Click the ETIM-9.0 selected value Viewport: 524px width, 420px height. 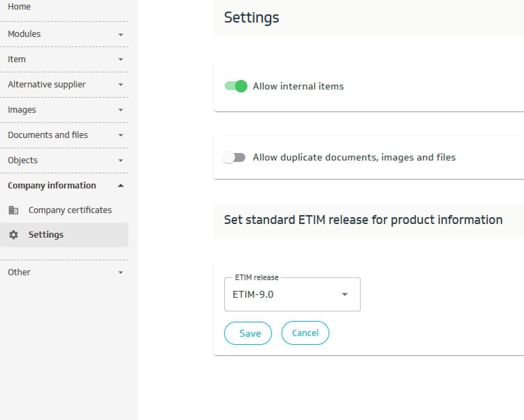253,294
